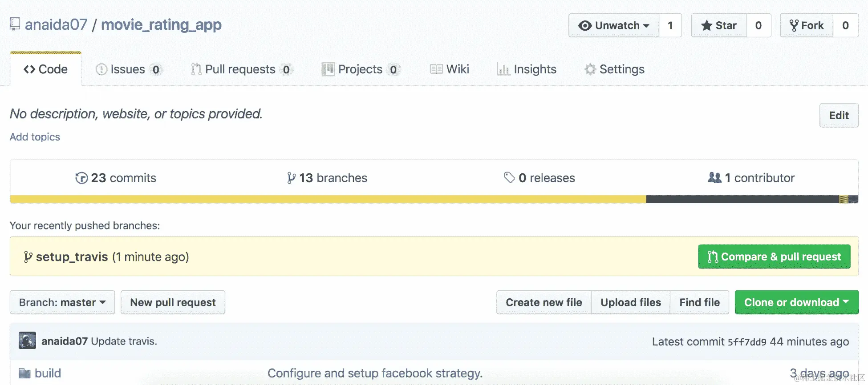Open the build folder icon
This screenshot has width=868, height=385.
[24, 373]
